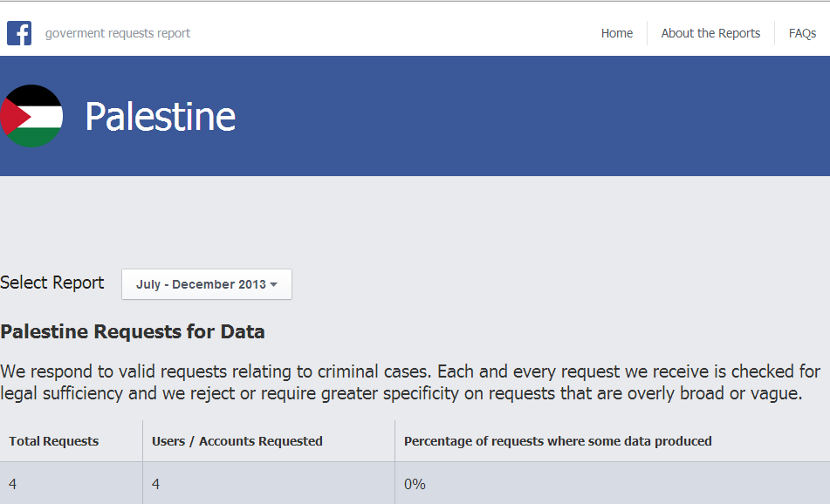The image size is (830, 504).
Task: Navigate to FAQs
Action: 802,33
